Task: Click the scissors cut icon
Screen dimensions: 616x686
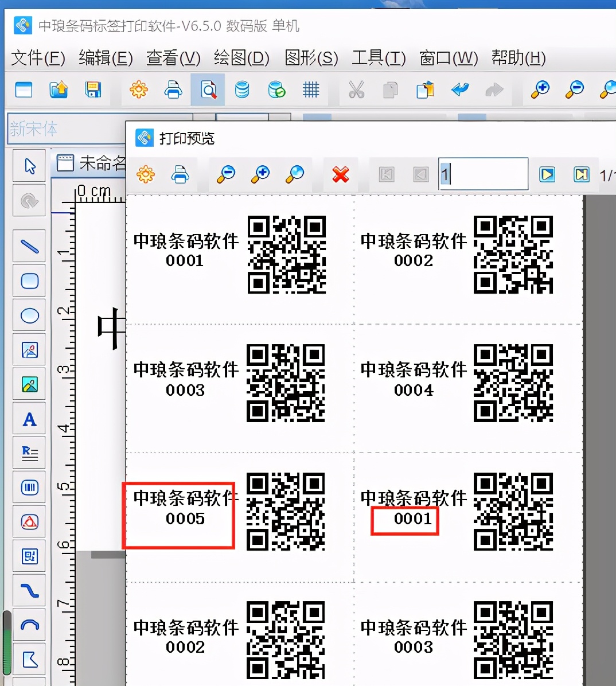Action: point(357,89)
